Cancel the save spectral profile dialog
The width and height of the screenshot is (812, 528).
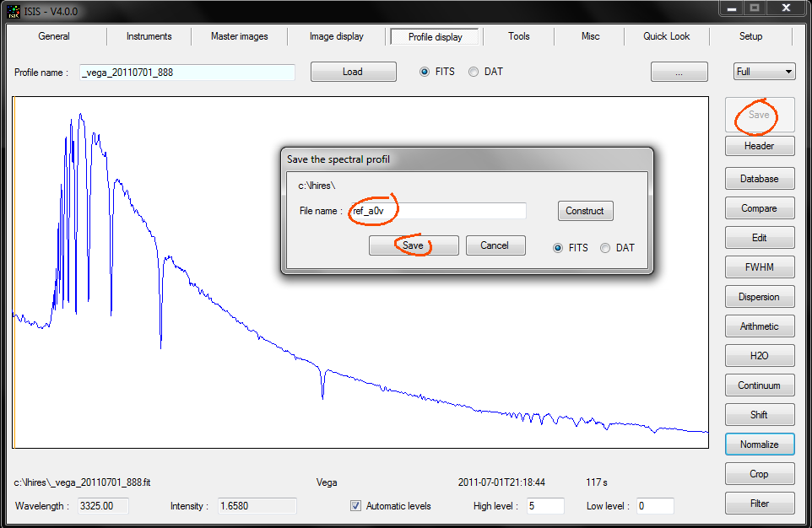495,245
